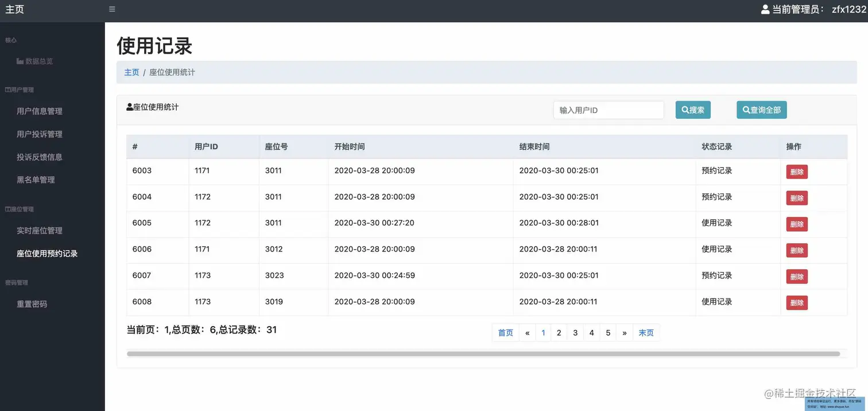Click 预约记录 status in row 6007
Screen dimensions: 868x411
[717, 276]
